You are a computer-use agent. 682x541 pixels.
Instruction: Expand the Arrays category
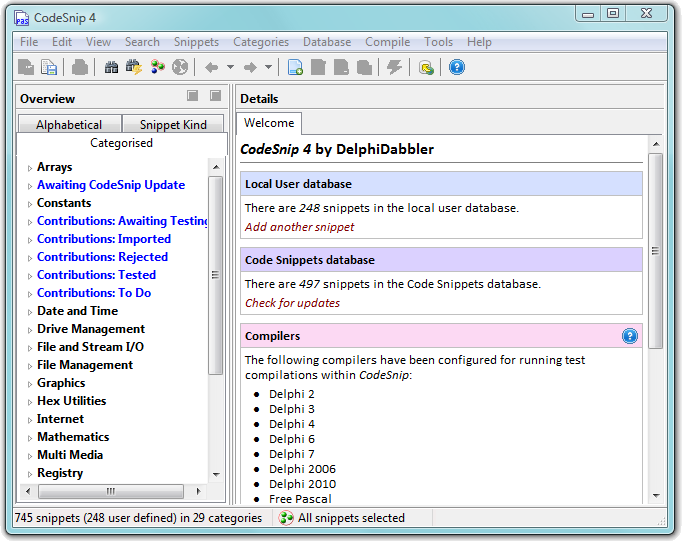click(x=30, y=168)
